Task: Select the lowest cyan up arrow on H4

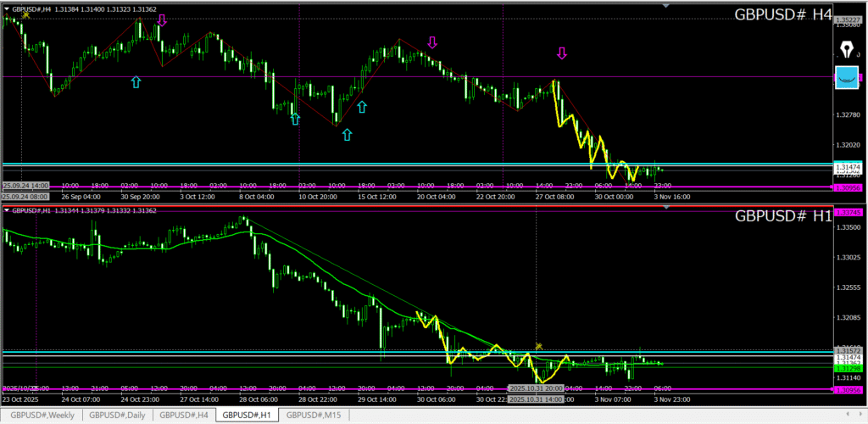Action: (x=347, y=134)
